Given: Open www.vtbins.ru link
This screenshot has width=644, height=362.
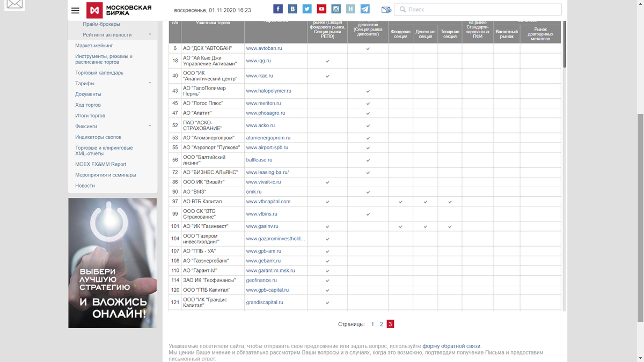Looking at the screenshot, I should pos(262,214).
